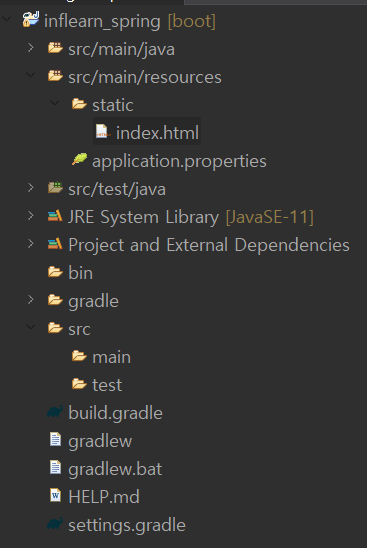Click the bin folder icon
367x548 pixels.
55,272
